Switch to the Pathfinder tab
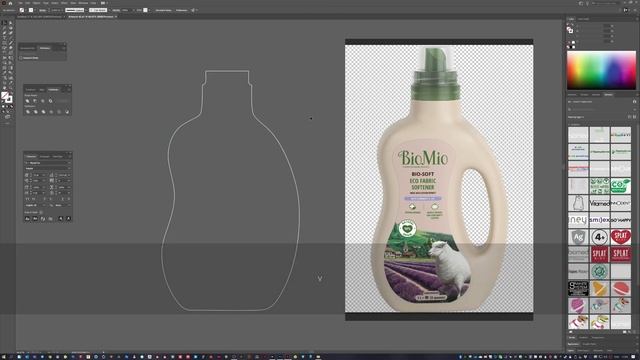 tap(53, 90)
